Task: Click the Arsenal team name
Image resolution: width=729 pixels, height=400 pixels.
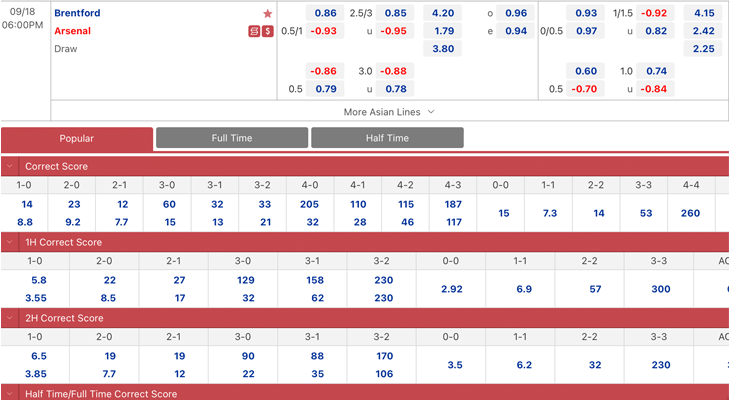Action: 72,31
